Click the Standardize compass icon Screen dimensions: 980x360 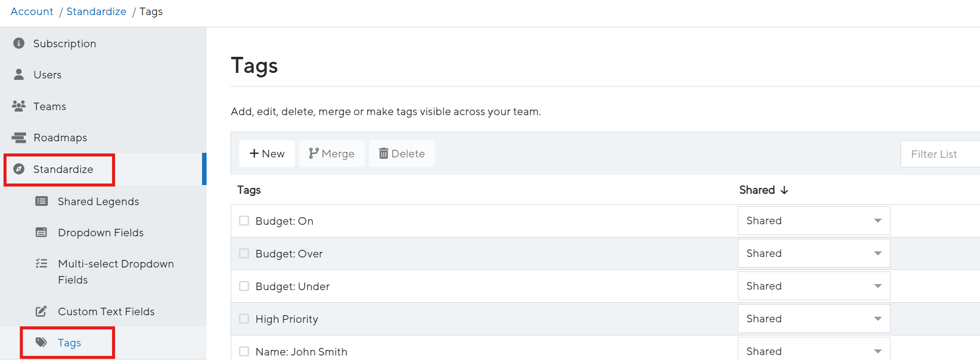[19, 169]
